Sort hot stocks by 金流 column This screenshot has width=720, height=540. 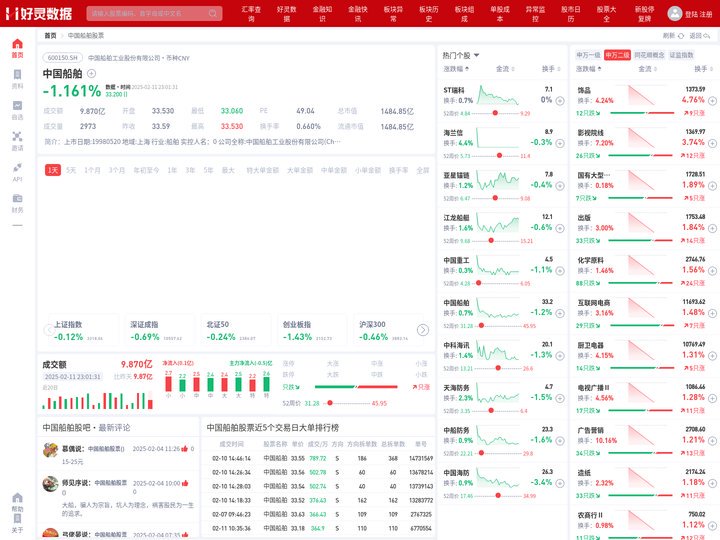[505, 69]
